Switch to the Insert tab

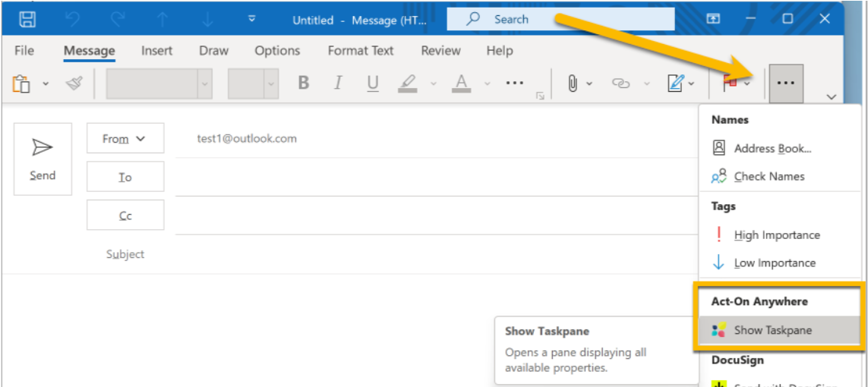(x=156, y=51)
